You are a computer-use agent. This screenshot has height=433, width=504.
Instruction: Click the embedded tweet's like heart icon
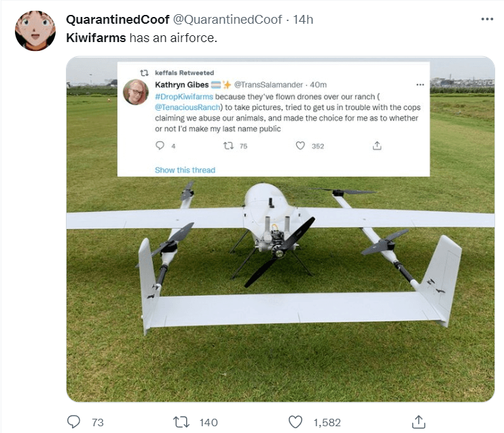(300, 146)
